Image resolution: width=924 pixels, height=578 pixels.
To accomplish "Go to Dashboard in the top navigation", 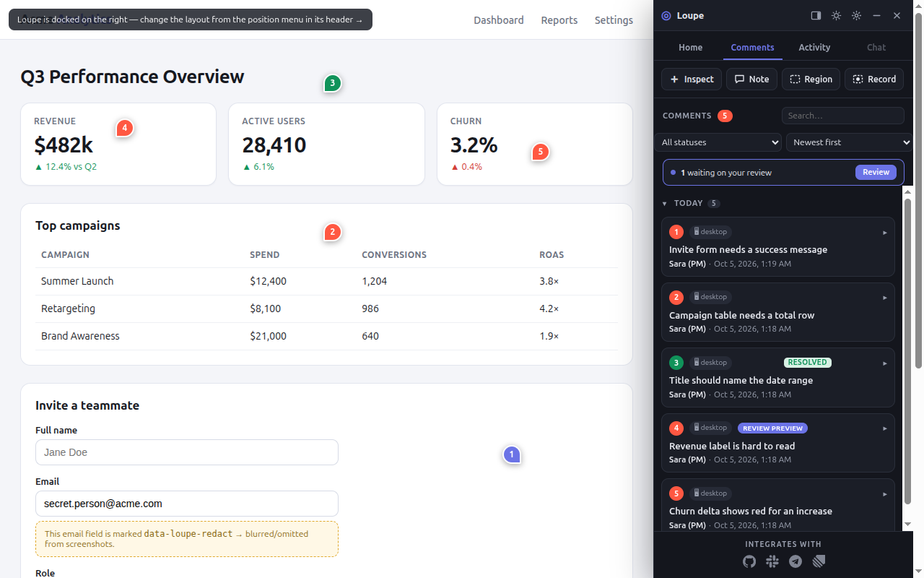I will (499, 20).
